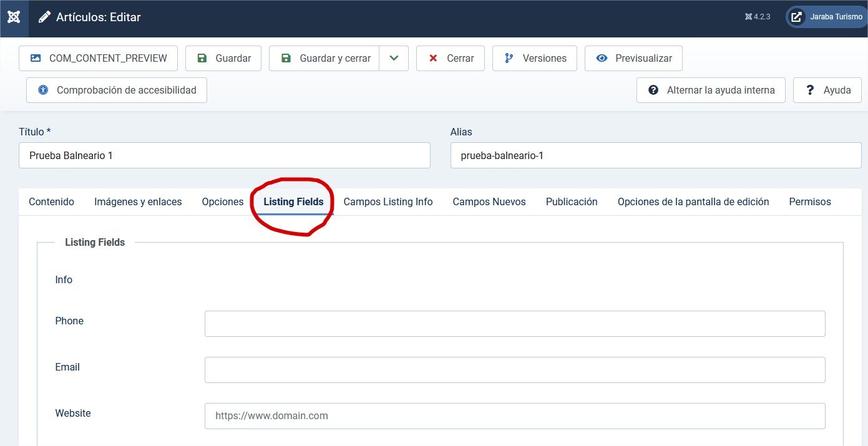Image resolution: width=868 pixels, height=446 pixels.
Task: Click Guardar y cerrar button
Action: pos(324,58)
